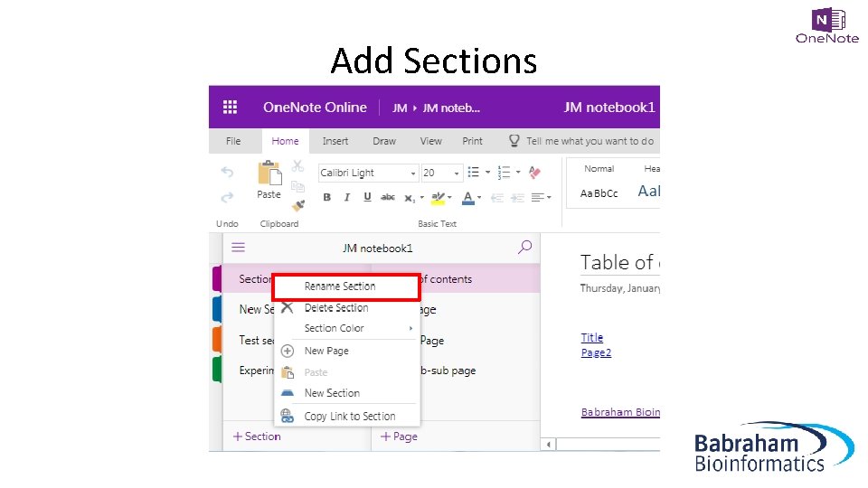
Task: Click the New Page plus icon
Action: point(288,351)
